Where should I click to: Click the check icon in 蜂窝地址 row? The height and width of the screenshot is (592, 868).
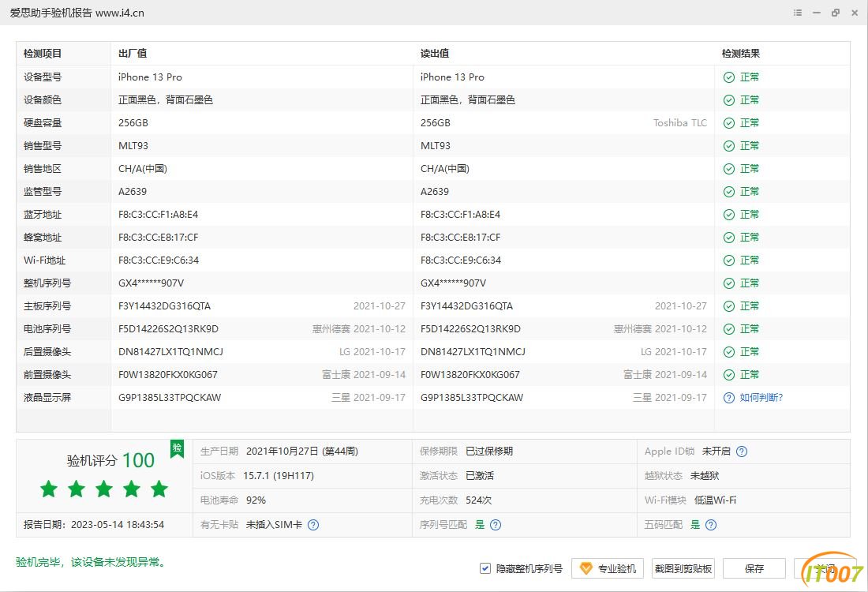pyautogui.click(x=729, y=238)
